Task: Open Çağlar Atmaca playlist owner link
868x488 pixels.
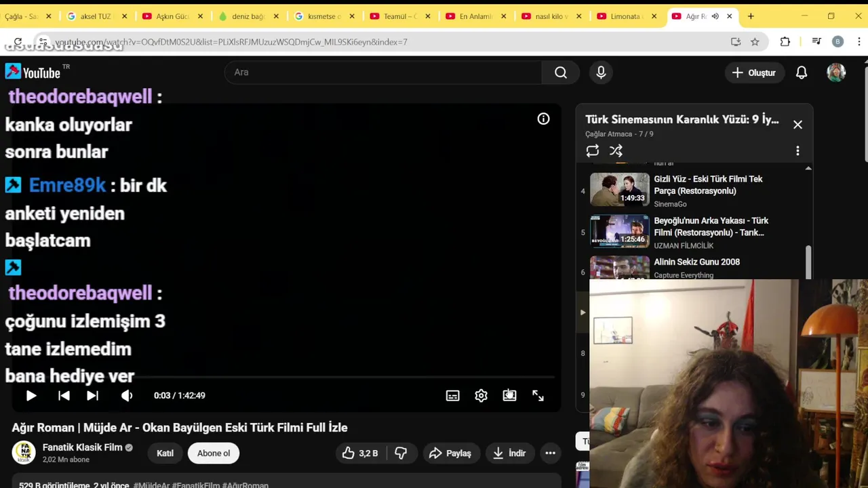Action: [609, 134]
